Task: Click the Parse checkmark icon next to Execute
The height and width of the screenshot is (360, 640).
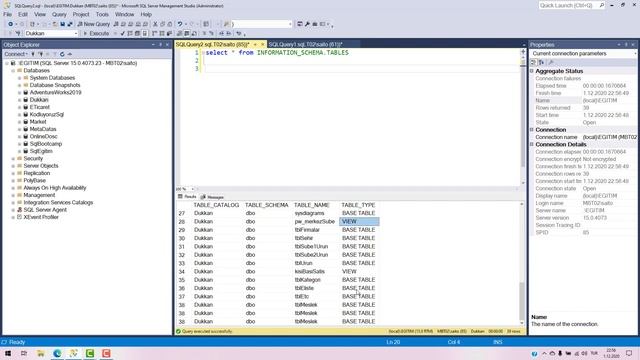Action: point(122,33)
